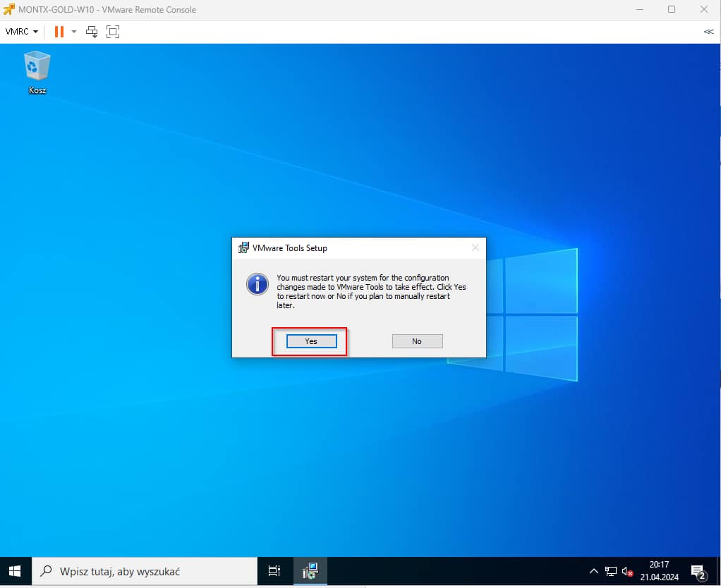Screen dimensions: 721x588
Task: Enter full screen mode via toolbar icon
Action: 113,32
